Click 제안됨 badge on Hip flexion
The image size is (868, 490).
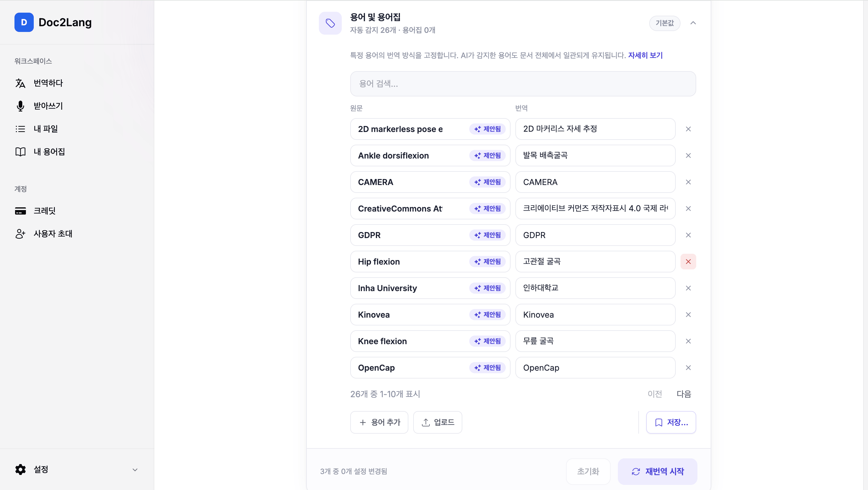click(x=487, y=262)
